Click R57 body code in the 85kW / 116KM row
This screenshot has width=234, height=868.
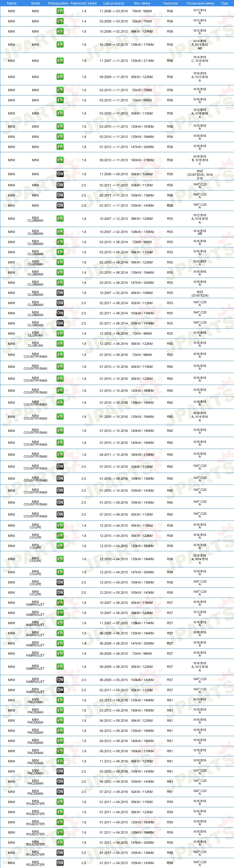pos(170,603)
